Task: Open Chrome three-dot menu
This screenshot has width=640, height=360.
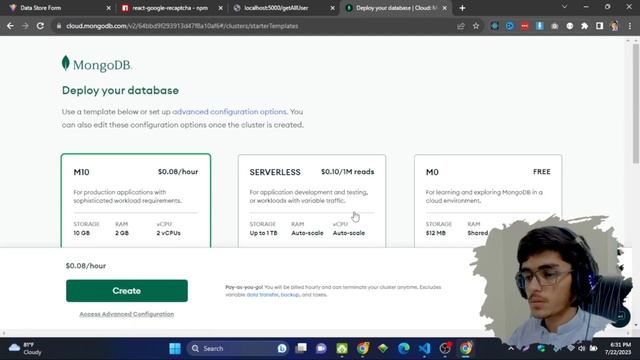Action: pyautogui.click(x=630, y=26)
